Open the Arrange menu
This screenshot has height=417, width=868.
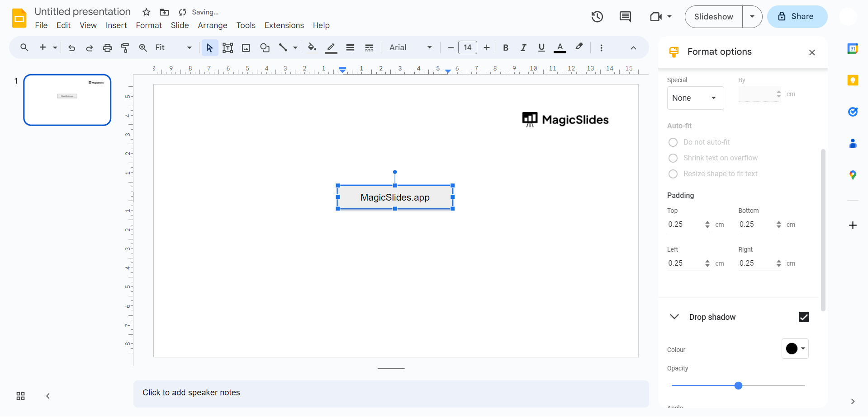pyautogui.click(x=213, y=25)
